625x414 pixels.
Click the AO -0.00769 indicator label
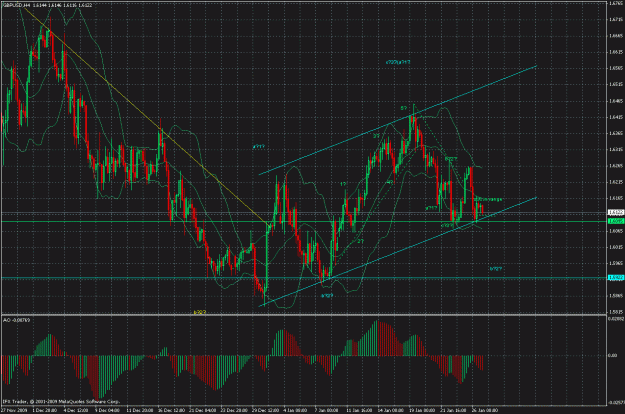(16, 320)
